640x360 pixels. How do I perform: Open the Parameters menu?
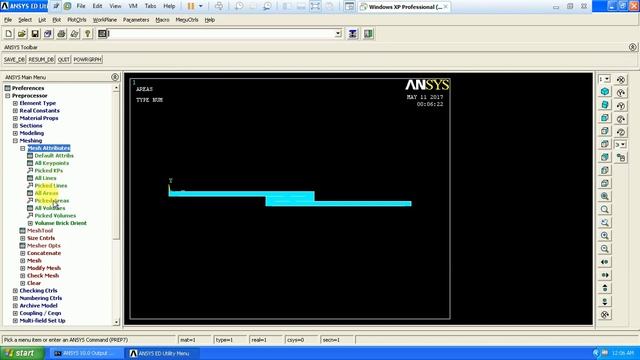136,20
